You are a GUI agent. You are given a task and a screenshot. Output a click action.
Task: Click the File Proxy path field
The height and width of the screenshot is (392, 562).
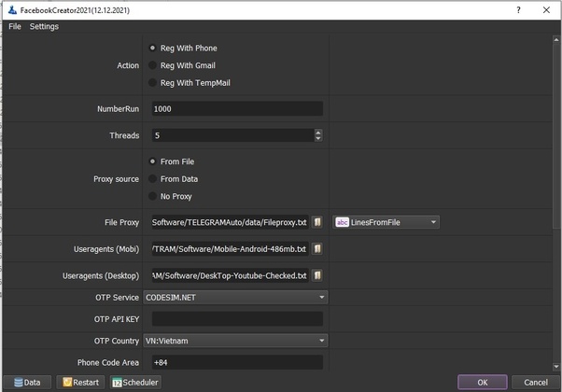[x=230, y=222]
